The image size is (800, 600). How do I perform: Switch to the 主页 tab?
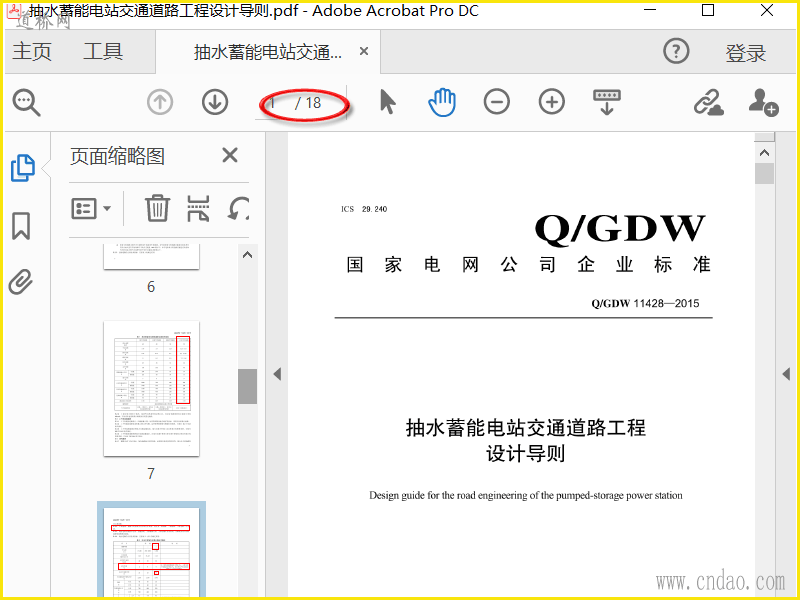click(x=32, y=51)
